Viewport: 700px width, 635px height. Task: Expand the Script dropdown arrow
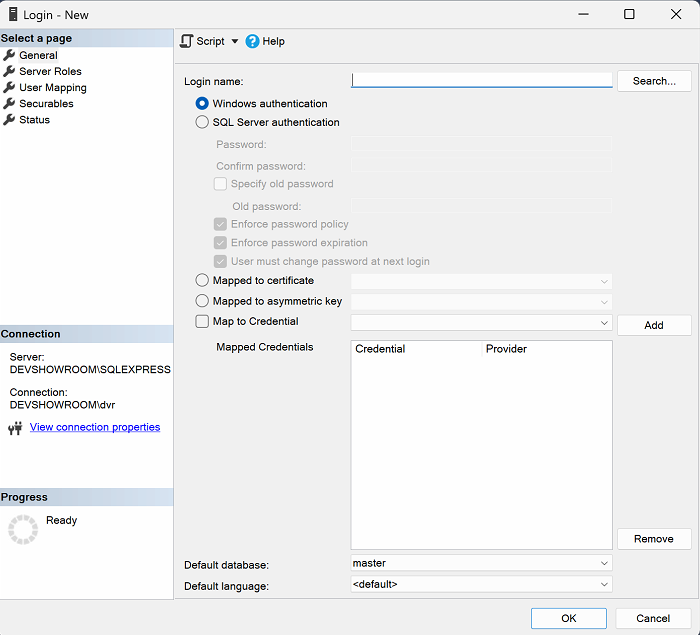(235, 41)
